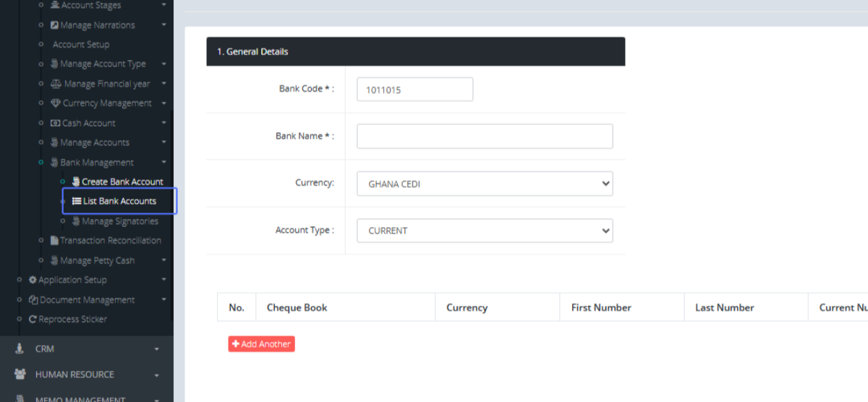Open the Account Type dropdown showing CURRENT

coord(485,231)
